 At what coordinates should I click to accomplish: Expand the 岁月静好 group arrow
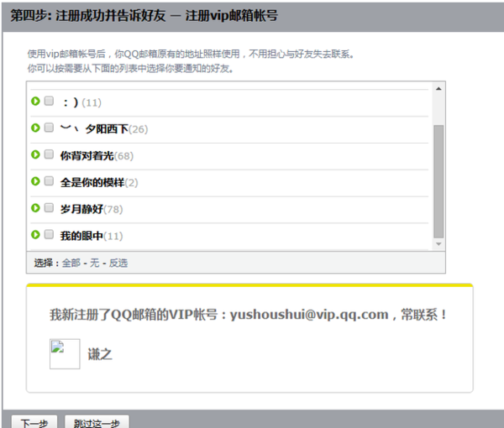click(35, 208)
